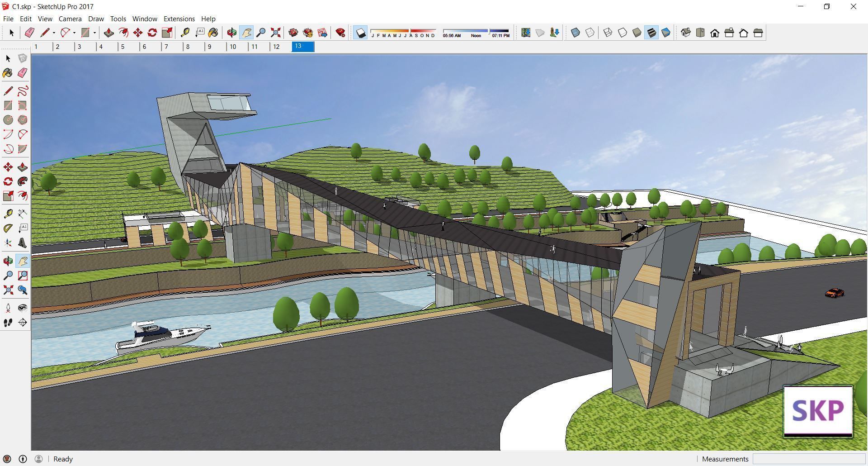Switch to Right view
The image size is (868, 466).
[729, 33]
